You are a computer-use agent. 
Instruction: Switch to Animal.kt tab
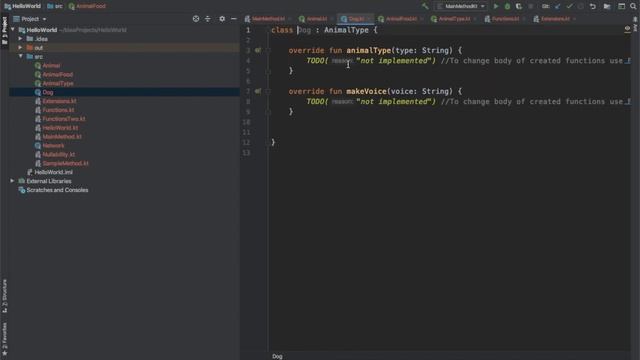316,19
